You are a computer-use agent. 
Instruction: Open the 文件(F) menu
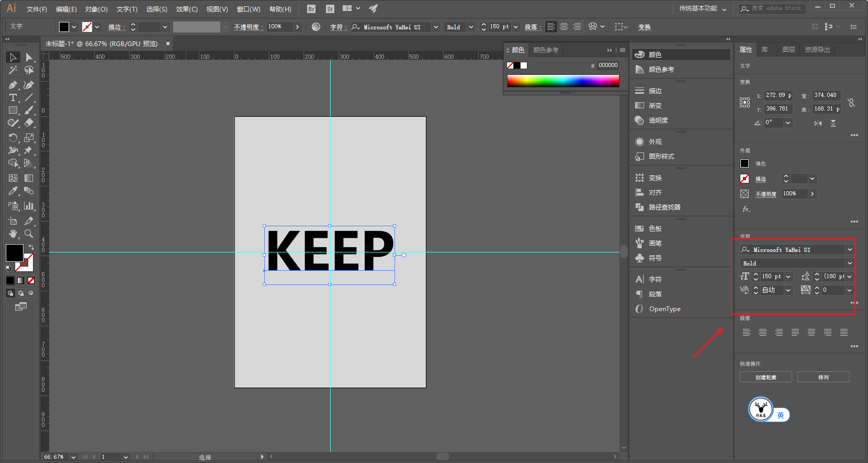coord(37,9)
